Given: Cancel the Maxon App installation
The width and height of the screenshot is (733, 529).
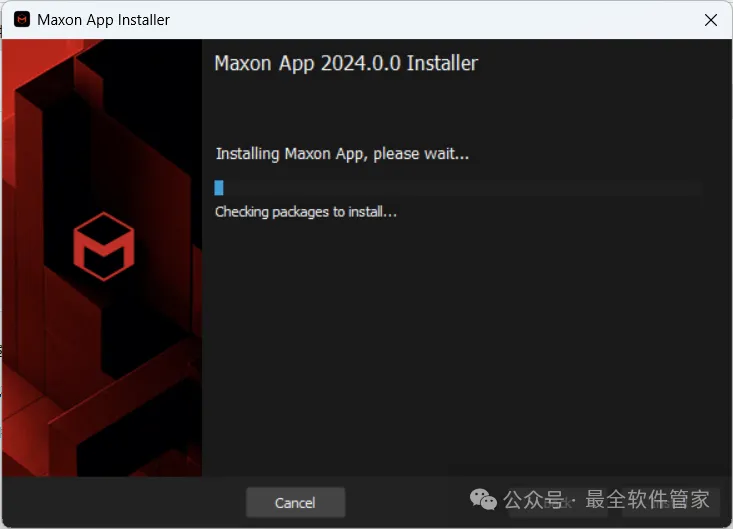Looking at the screenshot, I should click(295, 502).
